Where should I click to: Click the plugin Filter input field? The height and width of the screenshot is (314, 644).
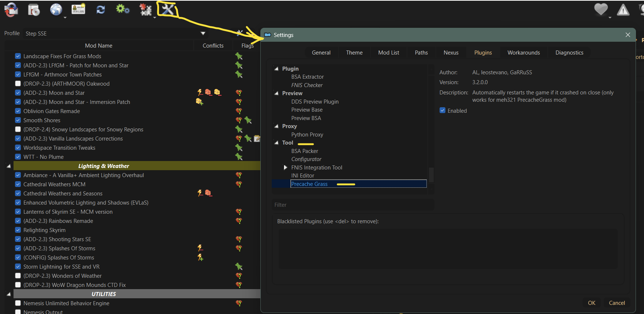click(353, 205)
